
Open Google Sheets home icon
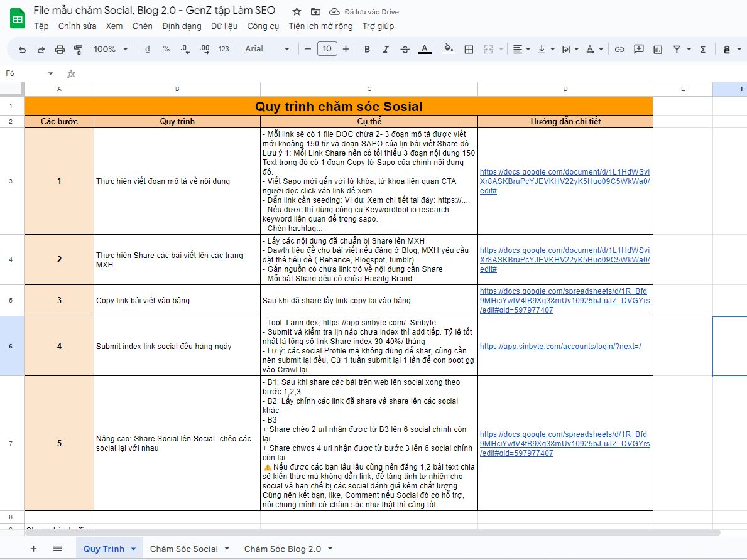tap(18, 18)
